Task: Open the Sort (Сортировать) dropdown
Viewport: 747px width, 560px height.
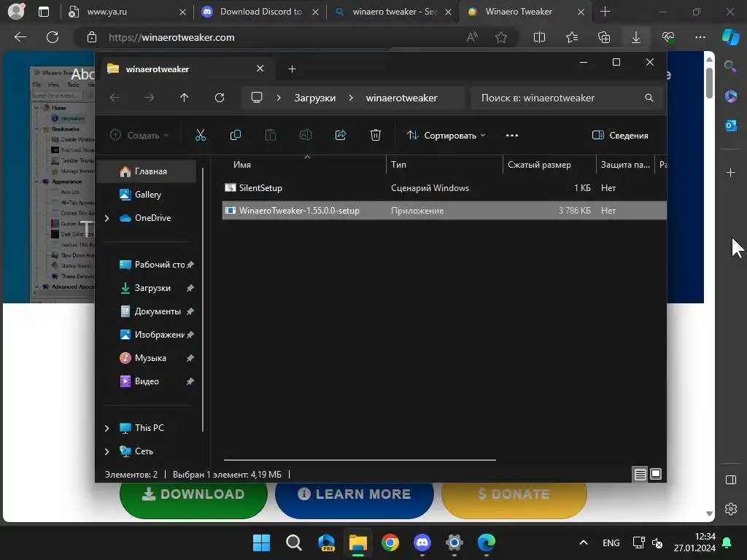Action: coord(446,136)
